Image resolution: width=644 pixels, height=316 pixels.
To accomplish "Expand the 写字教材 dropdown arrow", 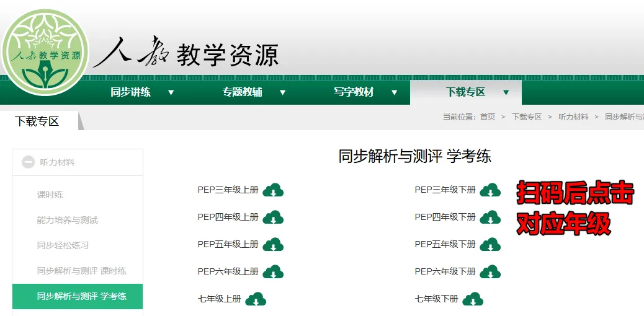I will (x=395, y=93).
